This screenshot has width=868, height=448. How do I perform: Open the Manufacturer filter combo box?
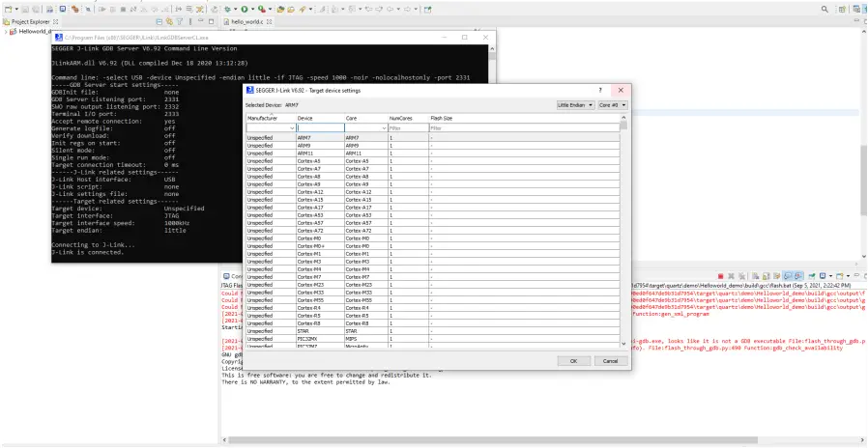click(271, 127)
